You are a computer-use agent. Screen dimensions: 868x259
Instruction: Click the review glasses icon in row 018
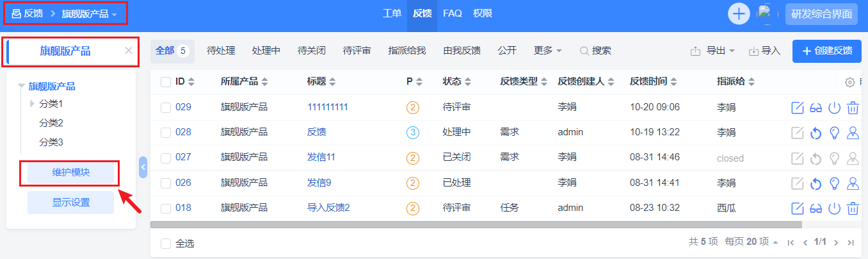(816, 208)
